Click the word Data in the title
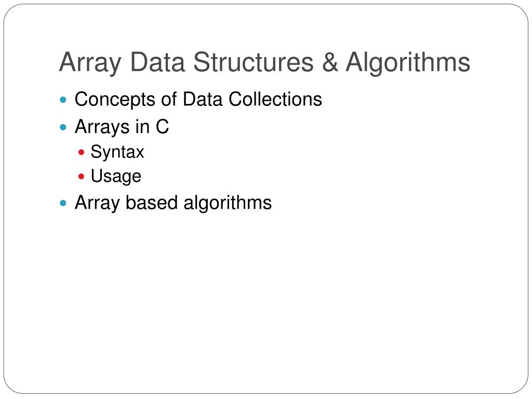 pos(157,62)
